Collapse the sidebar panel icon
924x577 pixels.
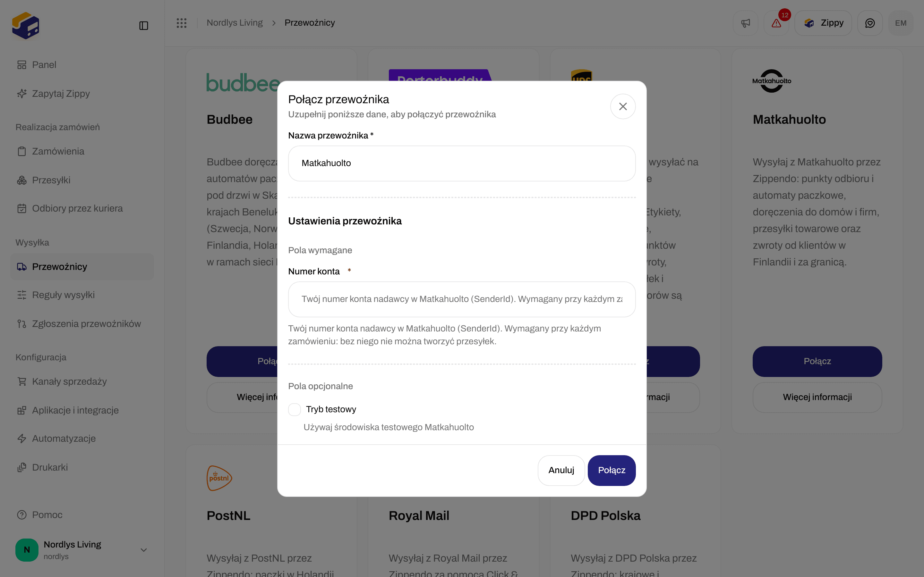[143, 26]
